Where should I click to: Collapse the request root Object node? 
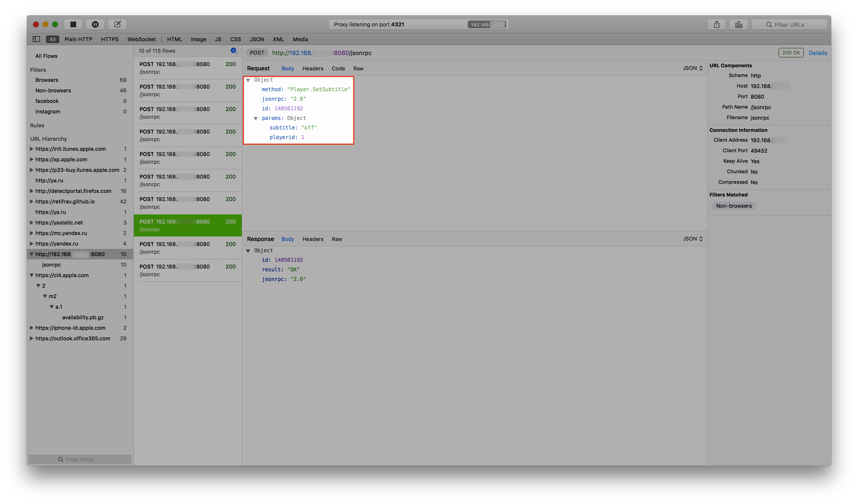point(248,80)
